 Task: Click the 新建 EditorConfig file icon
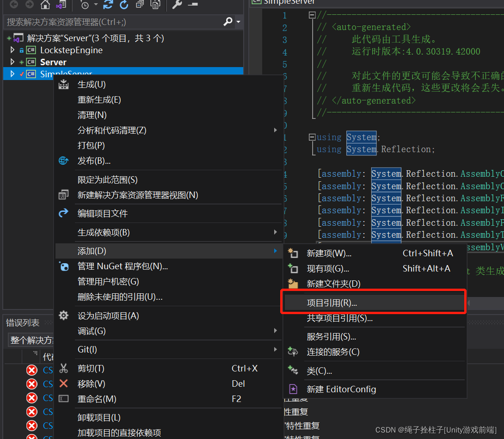click(293, 389)
